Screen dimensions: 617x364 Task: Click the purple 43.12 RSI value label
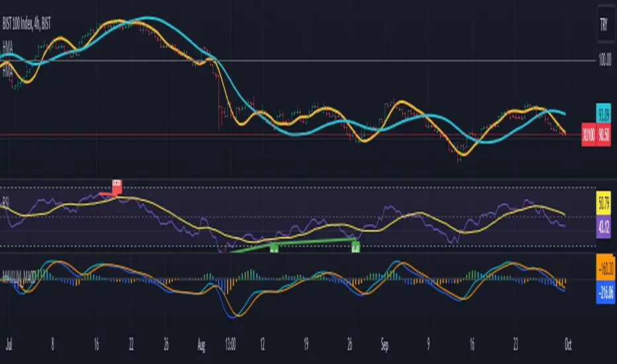pyautogui.click(x=604, y=225)
